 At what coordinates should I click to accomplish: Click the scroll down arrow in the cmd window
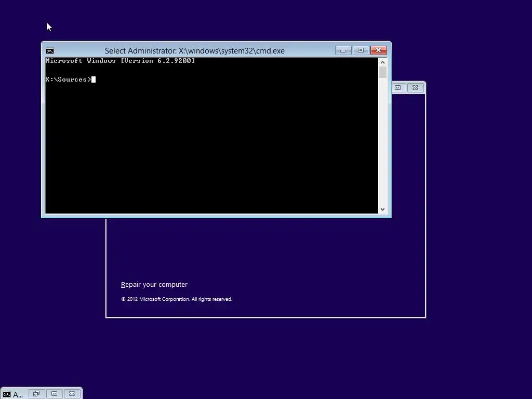382,209
